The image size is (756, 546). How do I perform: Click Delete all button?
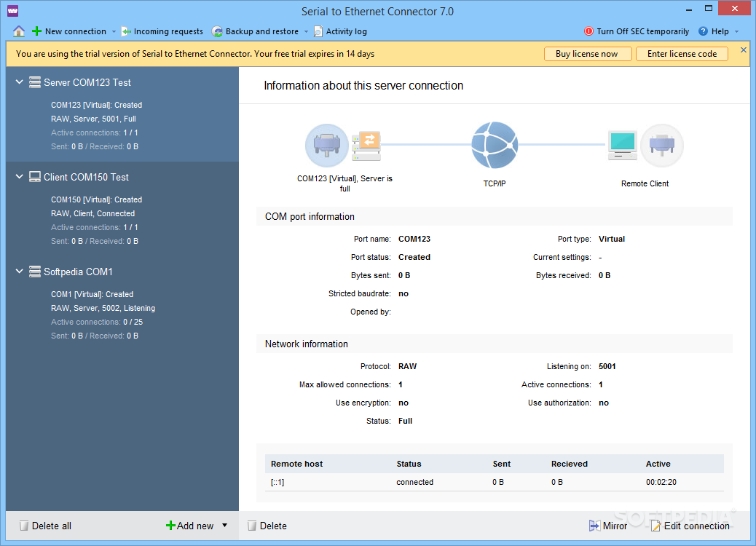pos(45,526)
